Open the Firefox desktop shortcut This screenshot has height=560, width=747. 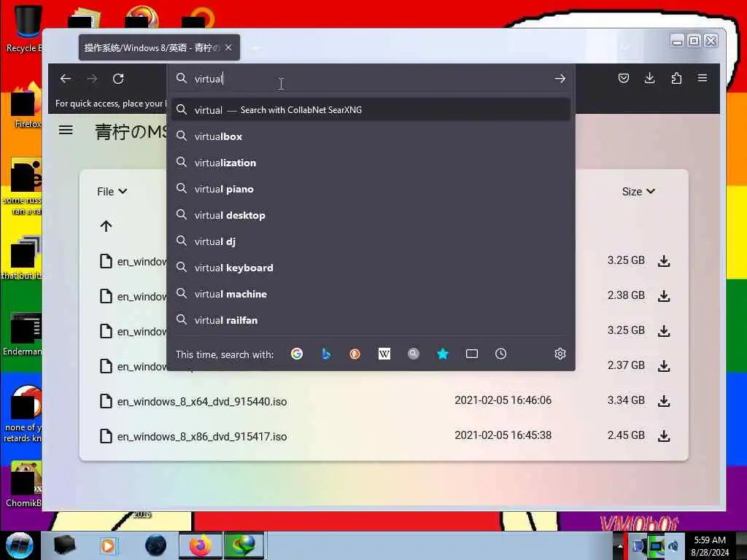pos(26,105)
